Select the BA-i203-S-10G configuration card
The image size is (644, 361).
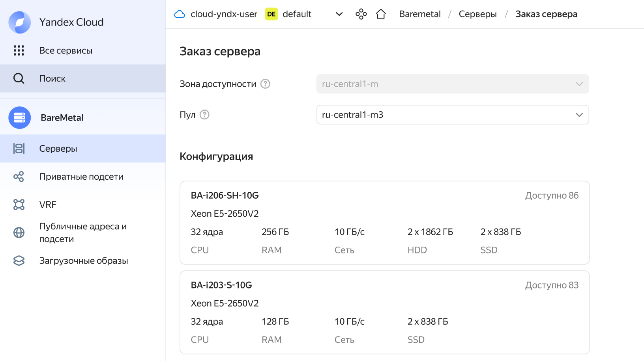[x=385, y=312]
